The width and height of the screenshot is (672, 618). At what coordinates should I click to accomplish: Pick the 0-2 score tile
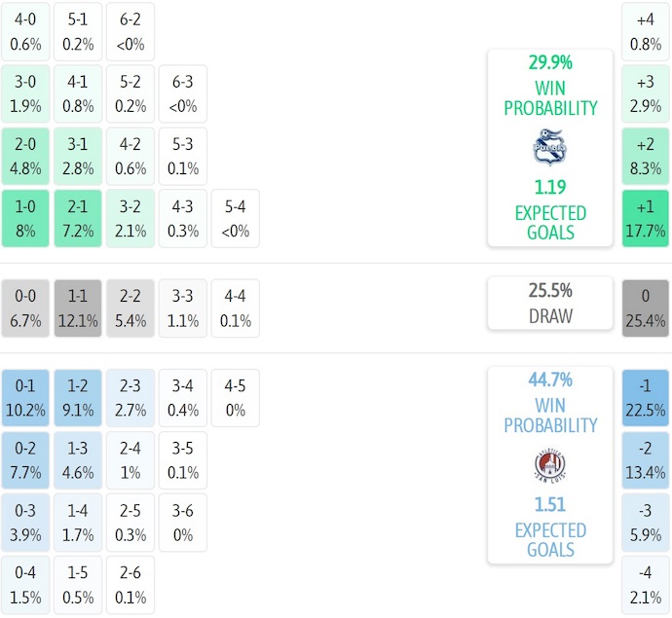click(25, 460)
